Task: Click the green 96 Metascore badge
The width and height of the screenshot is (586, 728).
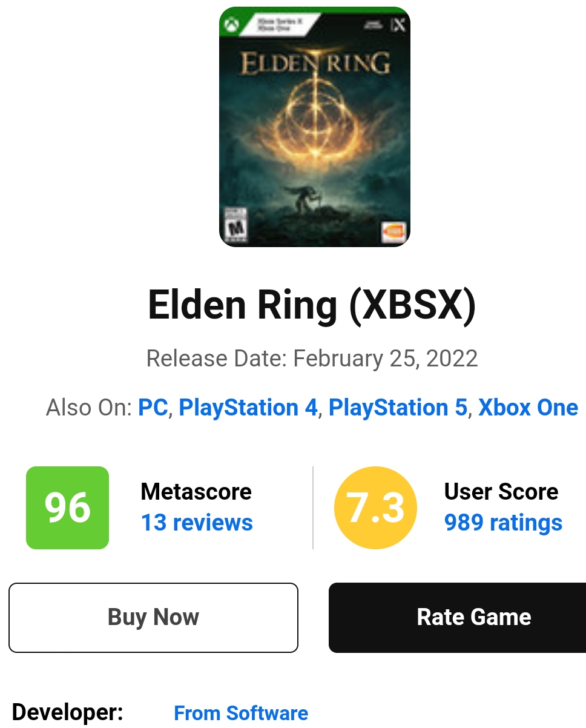Action: [x=67, y=508]
